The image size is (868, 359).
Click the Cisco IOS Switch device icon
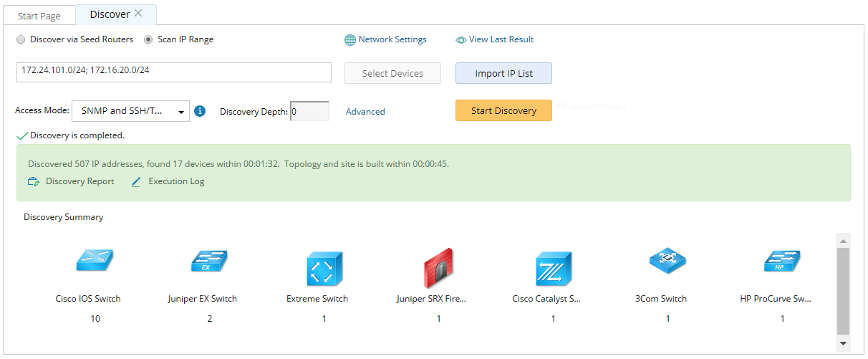pyautogui.click(x=95, y=262)
